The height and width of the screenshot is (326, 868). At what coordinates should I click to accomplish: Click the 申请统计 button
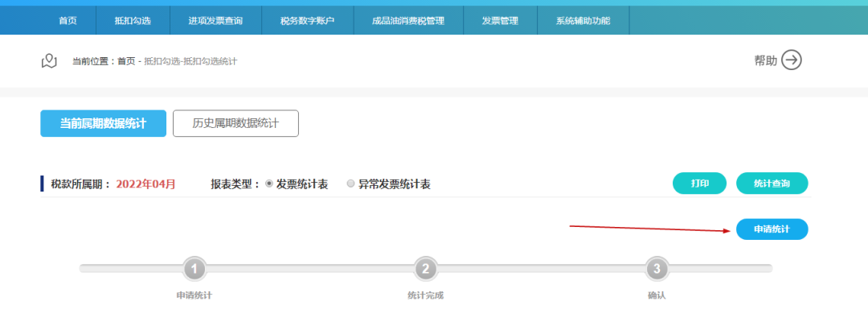click(x=772, y=229)
